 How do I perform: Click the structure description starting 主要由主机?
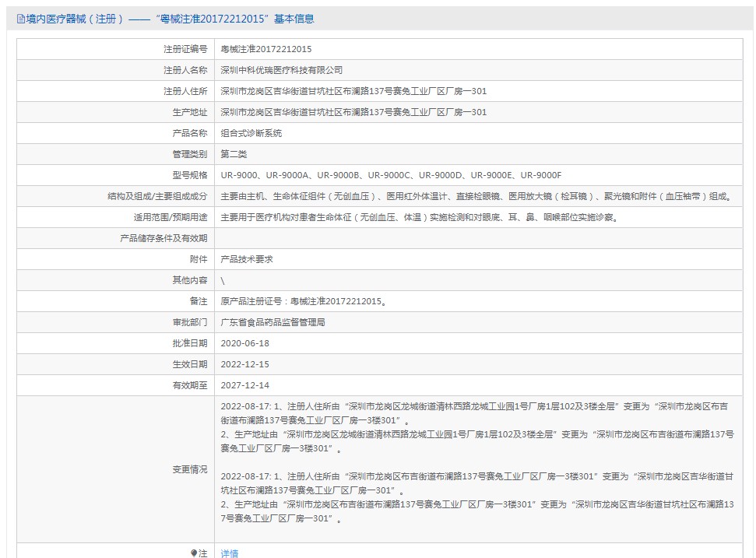pyautogui.click(x=477, y=196)
